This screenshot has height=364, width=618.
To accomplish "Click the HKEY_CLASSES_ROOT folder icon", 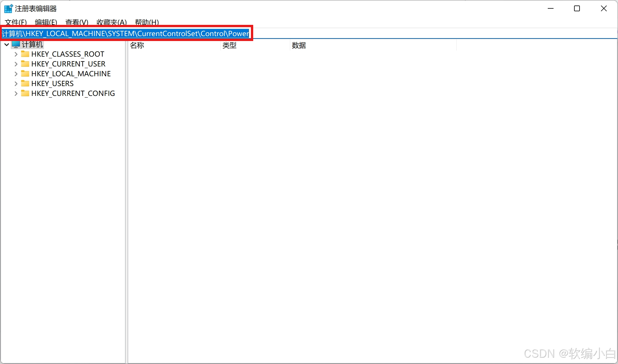I will [25, 54].
